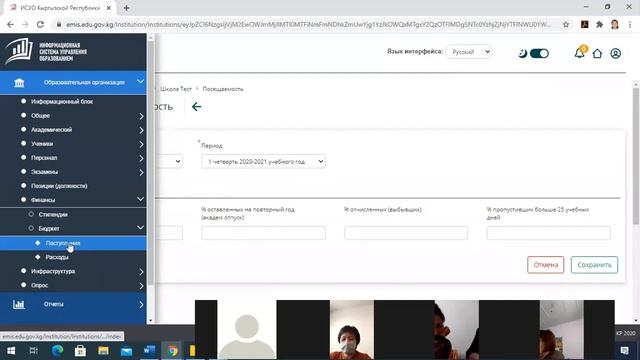The image size is (640, 360).
Task: Click the Save (Сохранить) button
Action: click(x=594, y=265)
